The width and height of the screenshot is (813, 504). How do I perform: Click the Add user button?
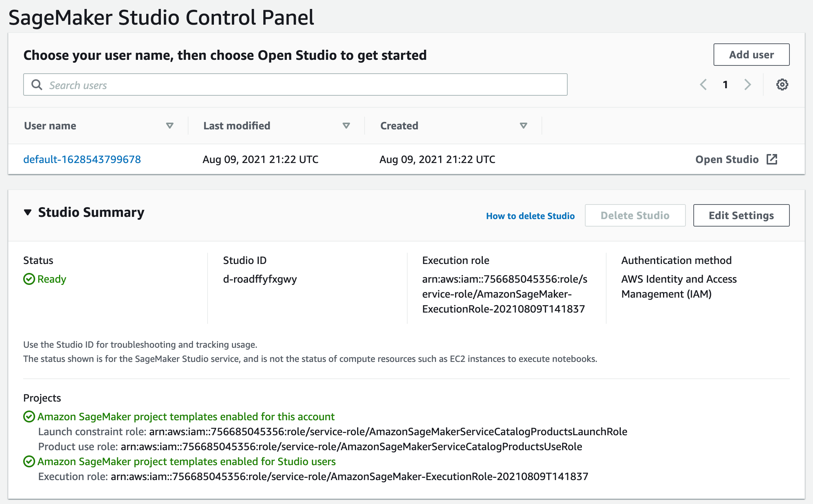point(751,55)
